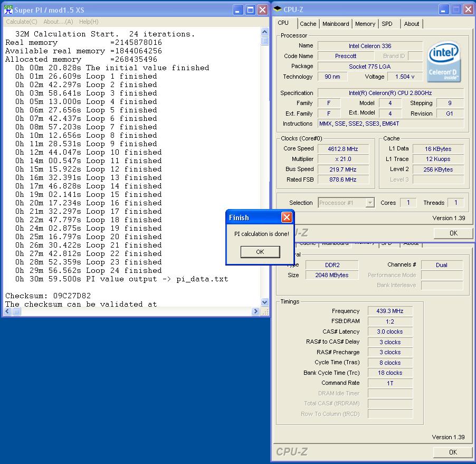Click the Channels # value 'Dual'

(442, 265)
